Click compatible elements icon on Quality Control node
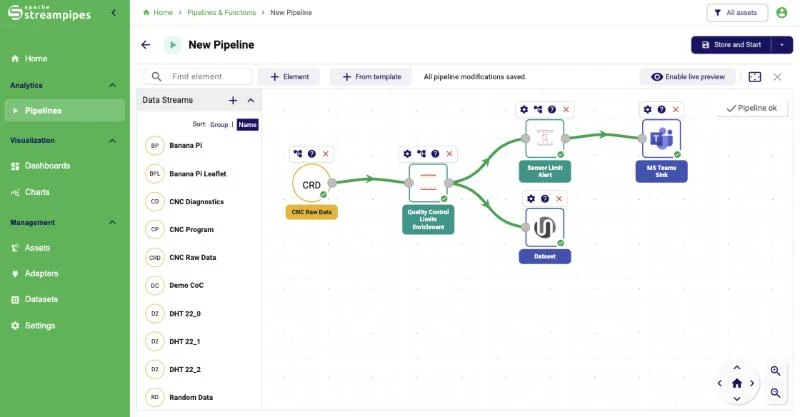 [x=421, y=154]
